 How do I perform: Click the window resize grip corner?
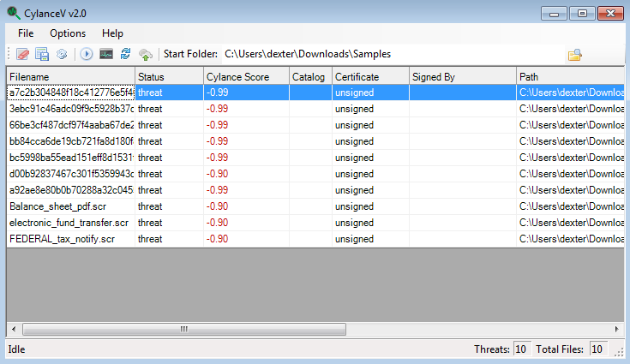point(619,351)
